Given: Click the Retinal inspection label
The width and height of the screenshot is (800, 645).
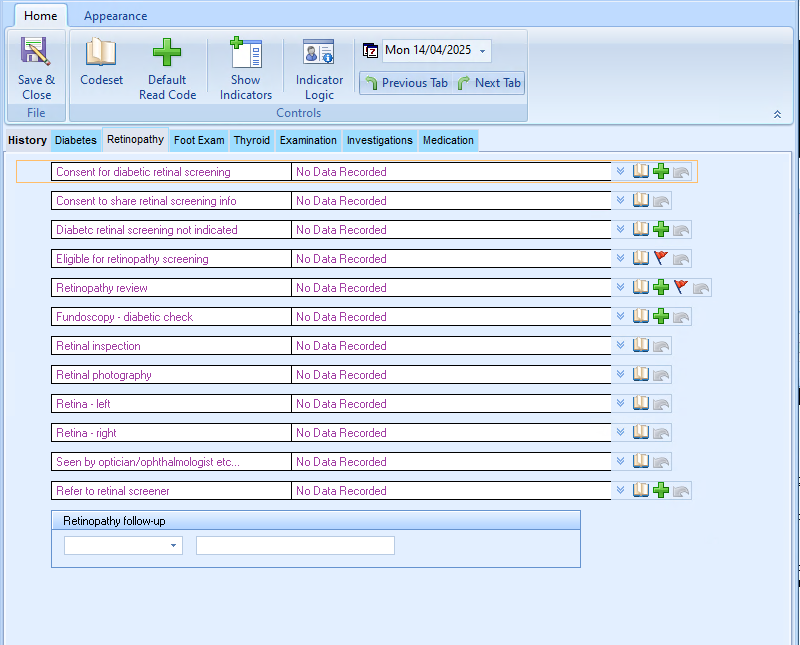Looking at the screenshot, I should click(x=98, y=346).
